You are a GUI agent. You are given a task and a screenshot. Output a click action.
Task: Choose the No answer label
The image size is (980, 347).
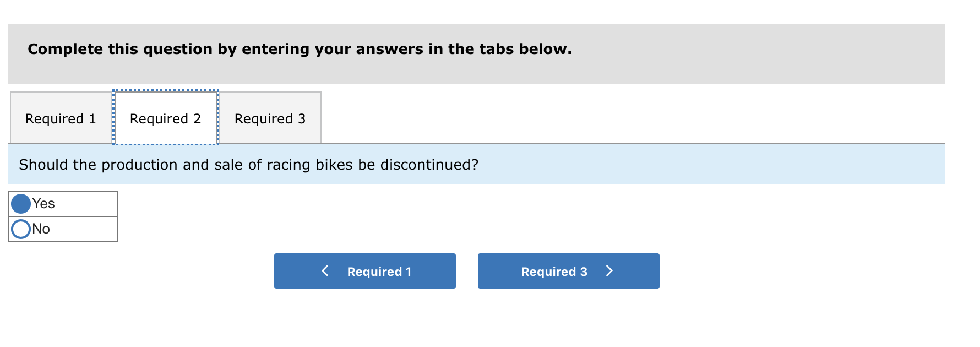tap(41, 229)
